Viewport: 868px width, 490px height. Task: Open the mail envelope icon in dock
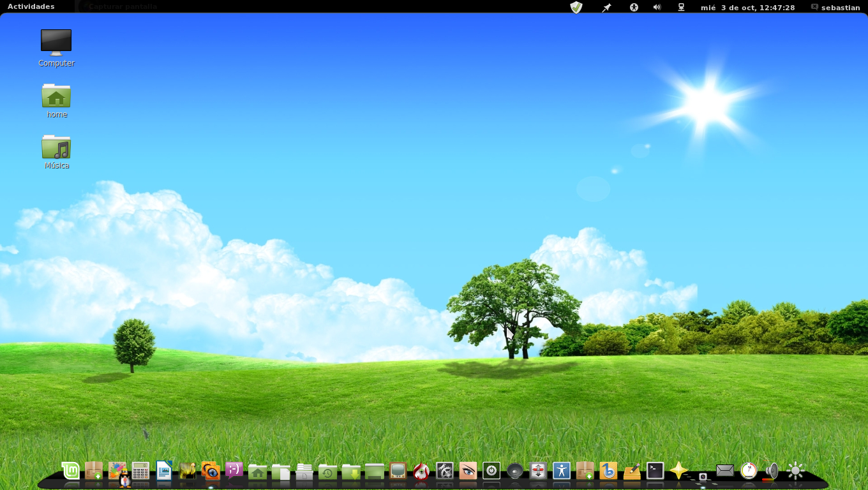click(x=725, y=471)
